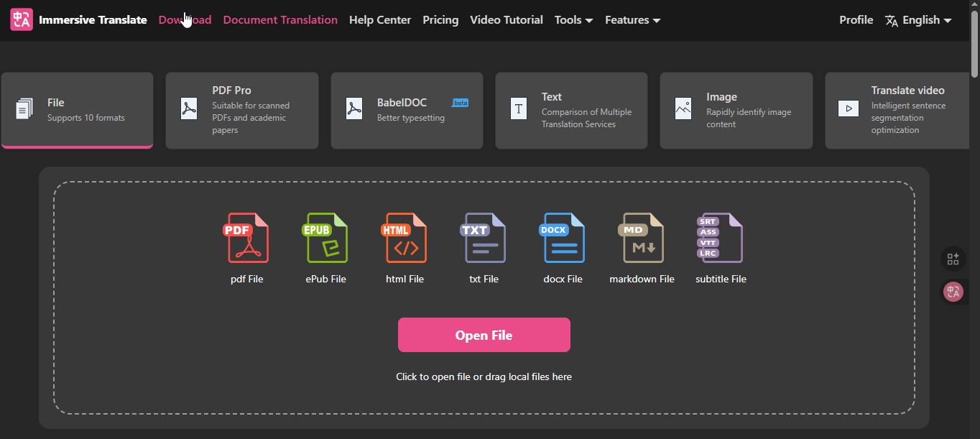
Task: Switch to the BabelDOC beta tab
Action: pos(407,110)
